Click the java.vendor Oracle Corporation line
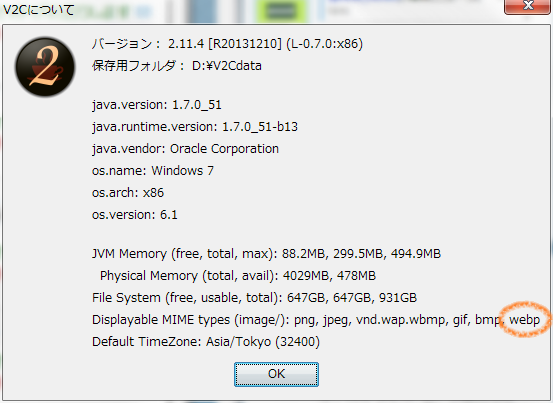The image size is (553, 403). pos(185,149)
